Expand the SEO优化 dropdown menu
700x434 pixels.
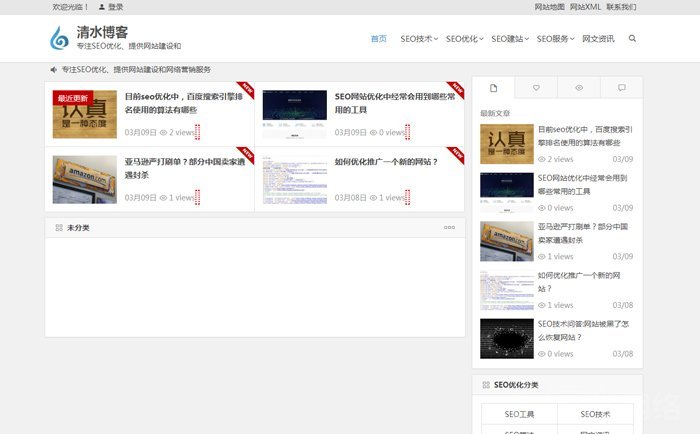[x=464, y=39]
